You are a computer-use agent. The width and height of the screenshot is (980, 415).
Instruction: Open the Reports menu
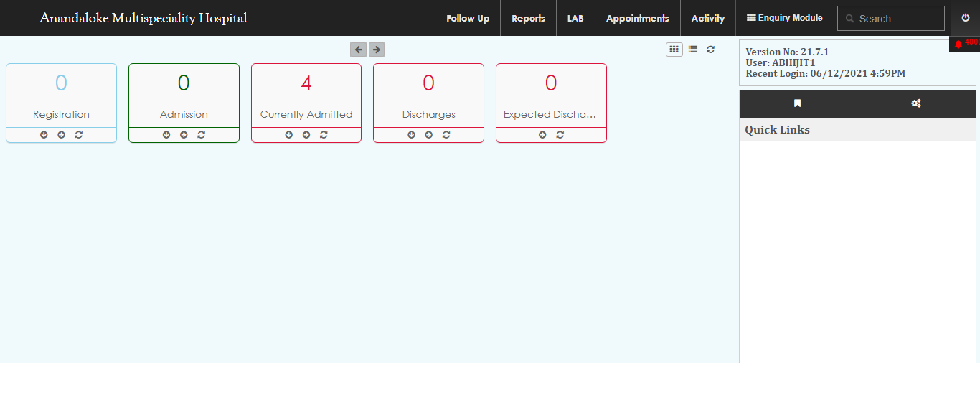(528, 19)
